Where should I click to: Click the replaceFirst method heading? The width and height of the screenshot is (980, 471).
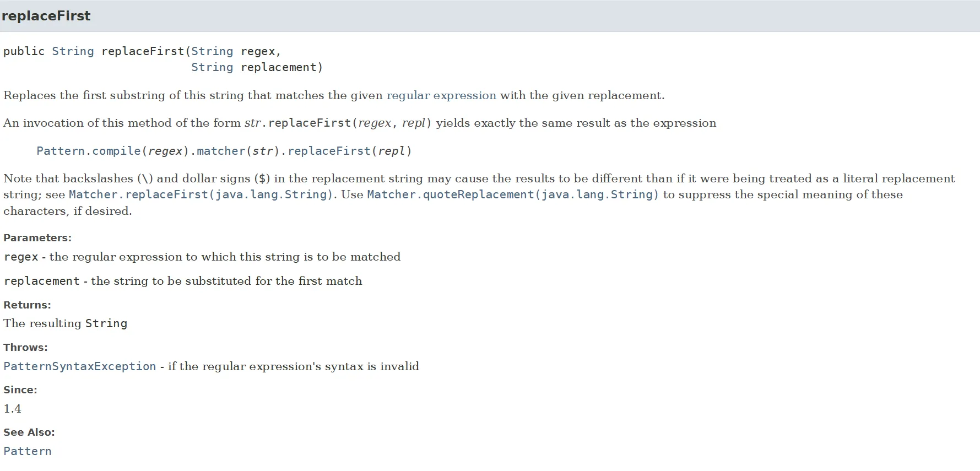(46, 16)
